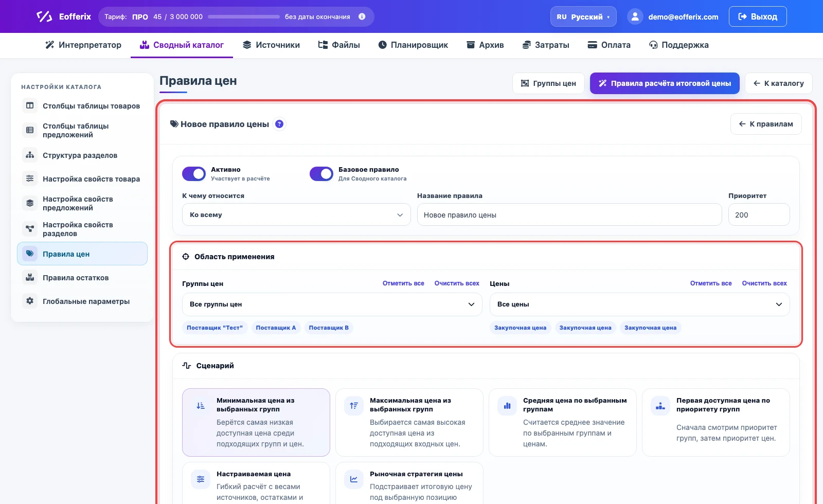The width and height of the screenshot is (823, 504).
Task: Open the Интерпретатор tab
Action: click(x=83, y=45)
